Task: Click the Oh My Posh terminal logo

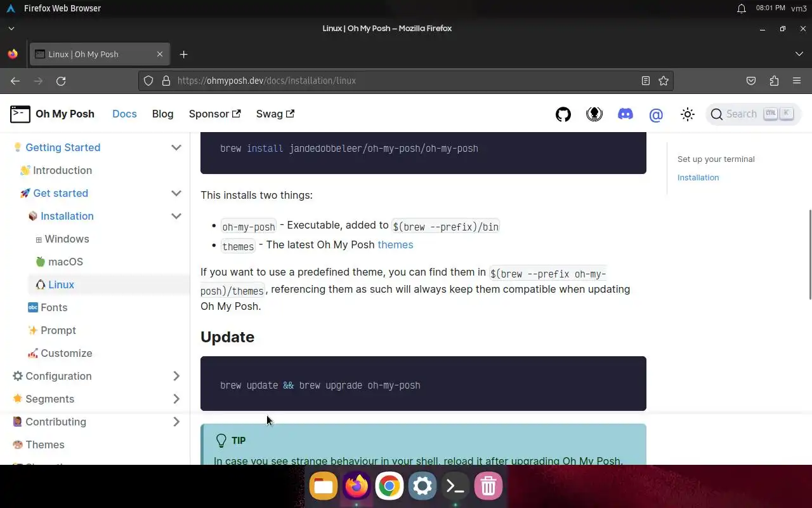Action: pyautogui.click(x=20, y=114)
